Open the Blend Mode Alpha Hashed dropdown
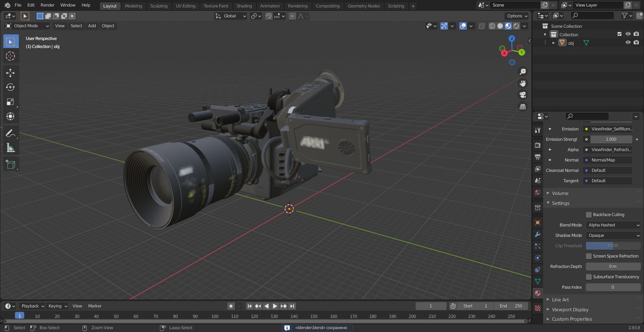 (613, 225)
